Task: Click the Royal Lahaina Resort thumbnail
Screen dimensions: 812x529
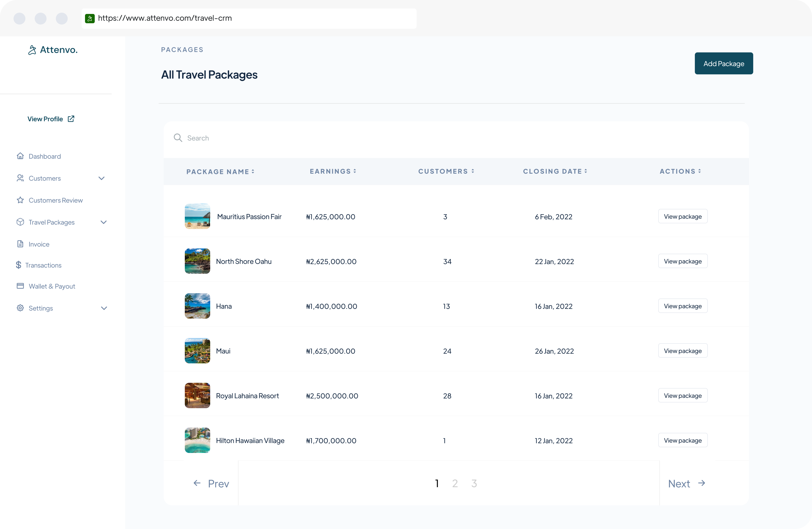Action: click(197, 395)
